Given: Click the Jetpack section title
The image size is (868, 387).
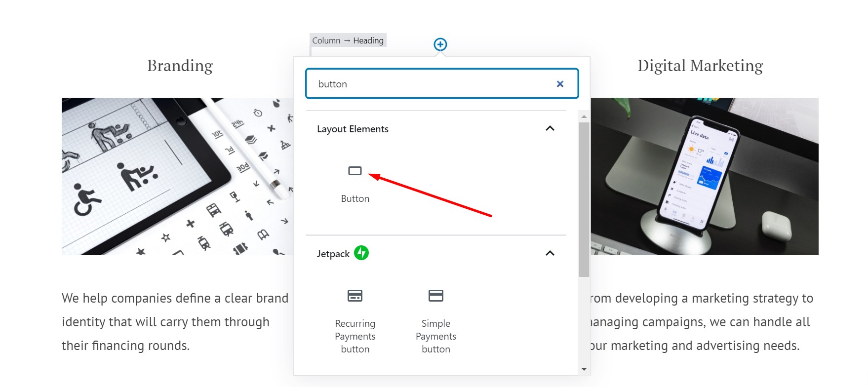Looking at the screenshot, I should (x=333, y=254).
